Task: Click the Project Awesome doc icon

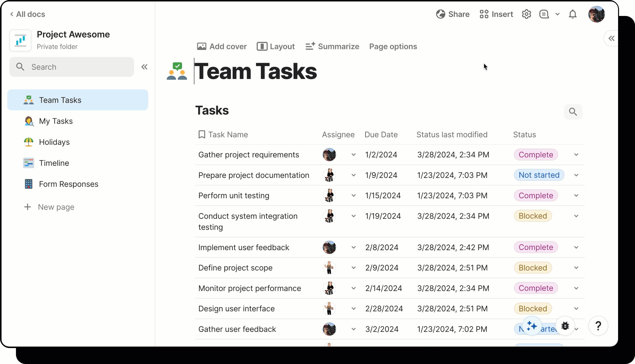Action: coord(21,40)
